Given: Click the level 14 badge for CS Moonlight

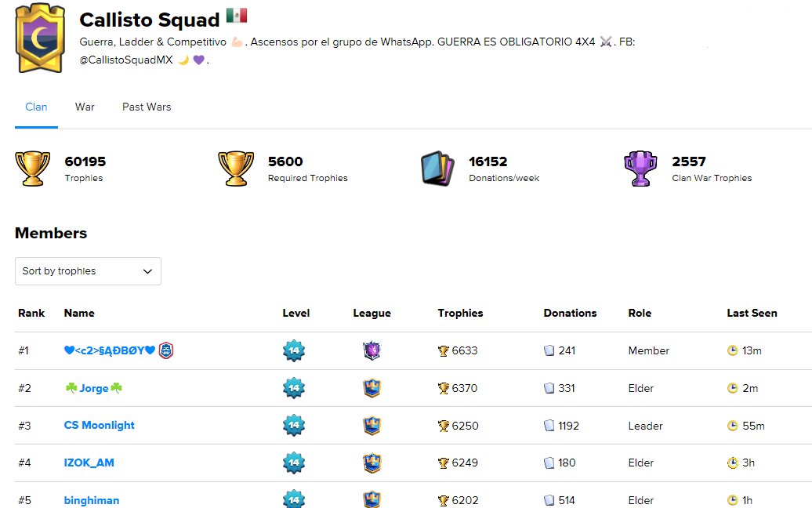Looking at the screenshot, I should [295, 425].
